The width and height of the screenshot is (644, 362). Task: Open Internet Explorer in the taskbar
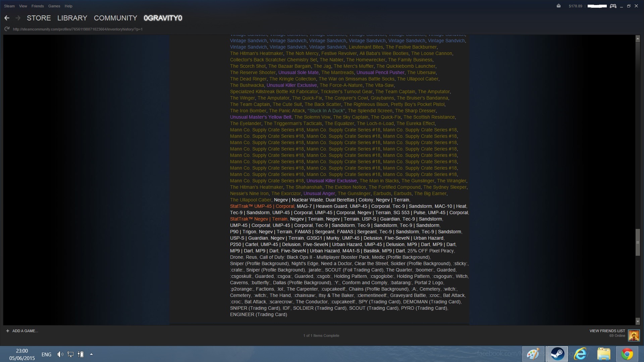[580, 354]
